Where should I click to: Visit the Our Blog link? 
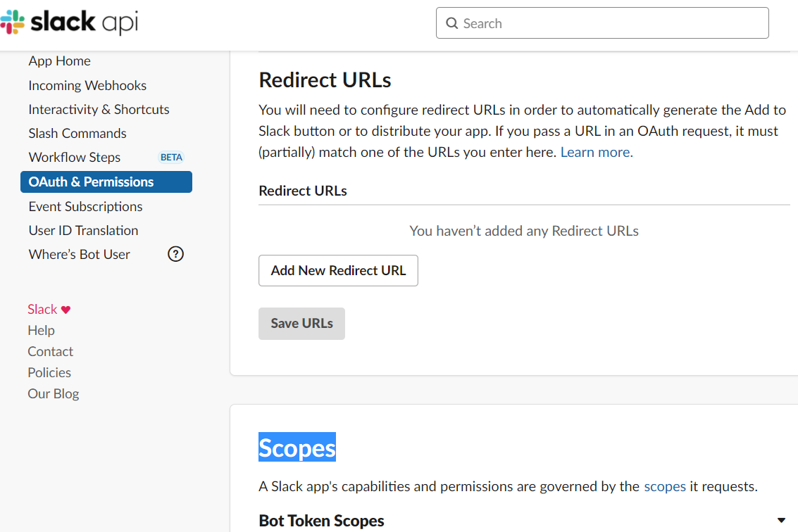(54, 394)
